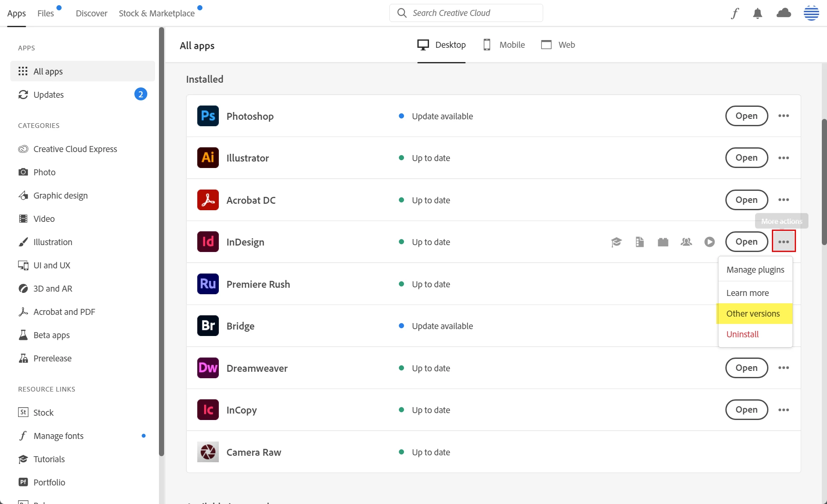The height and width of the screenshot is (504, 827).
Task: Open cloud sync status icon
Action: pos(783,13)
